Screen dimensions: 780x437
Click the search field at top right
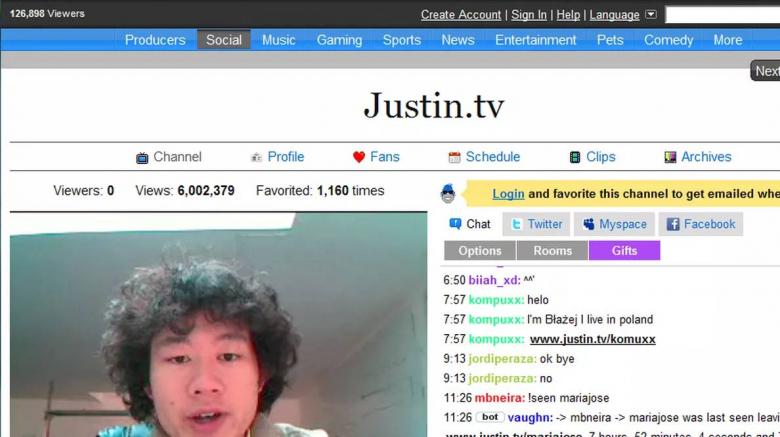point(722,15)
